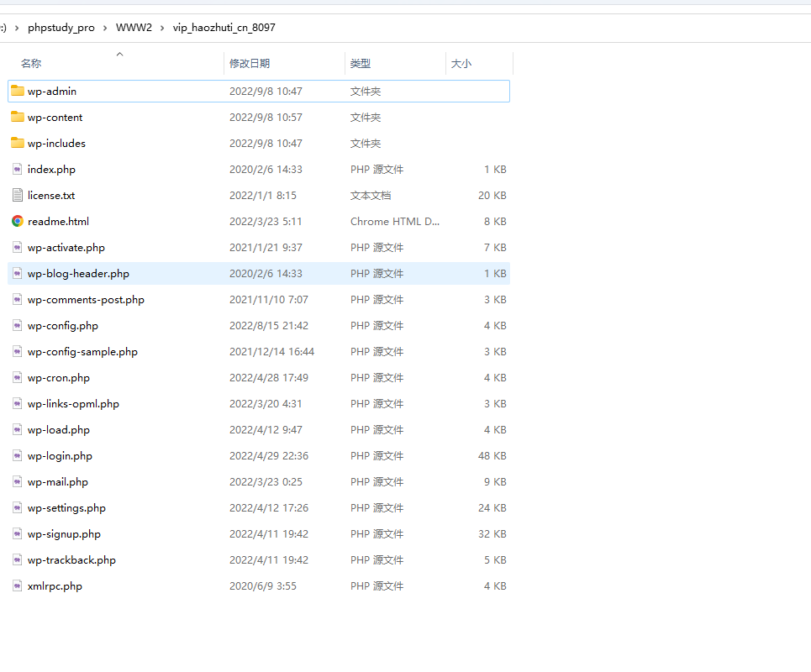
Task: Click the date 2022/8/15 21:42
Action: click(x=268, y=326)
